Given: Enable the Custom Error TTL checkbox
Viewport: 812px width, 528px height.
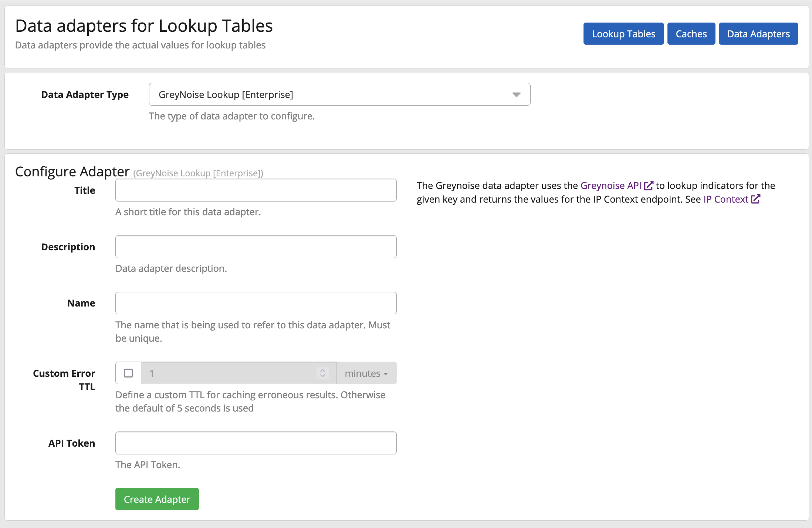Looking at the screenshot, I should pos(128,373).
